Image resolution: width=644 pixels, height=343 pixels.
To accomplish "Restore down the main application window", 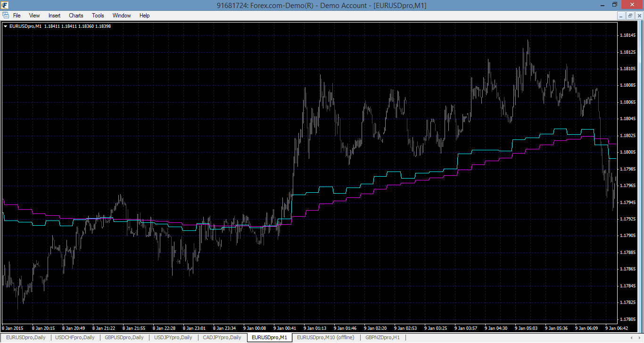I will [614, 5].
